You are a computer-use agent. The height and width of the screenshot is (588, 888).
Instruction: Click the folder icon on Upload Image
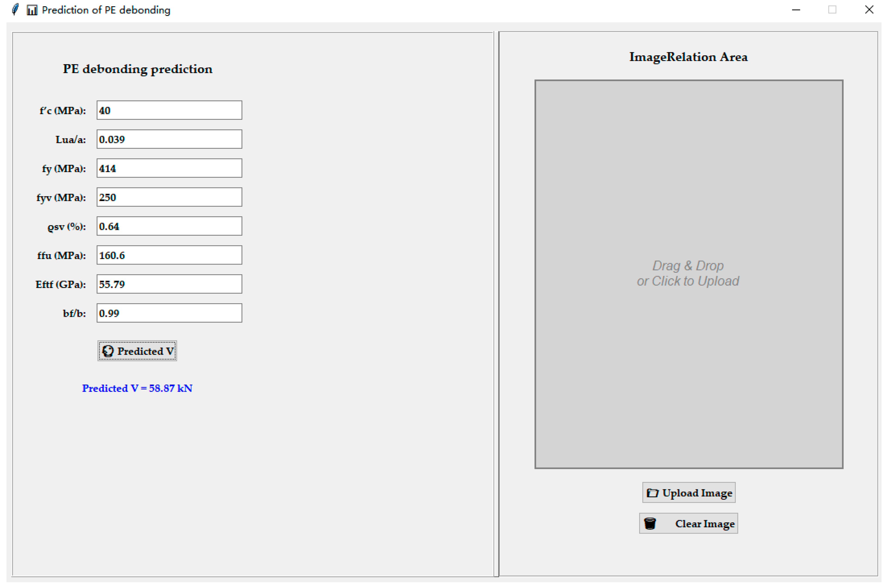click(x=653, y=493)
